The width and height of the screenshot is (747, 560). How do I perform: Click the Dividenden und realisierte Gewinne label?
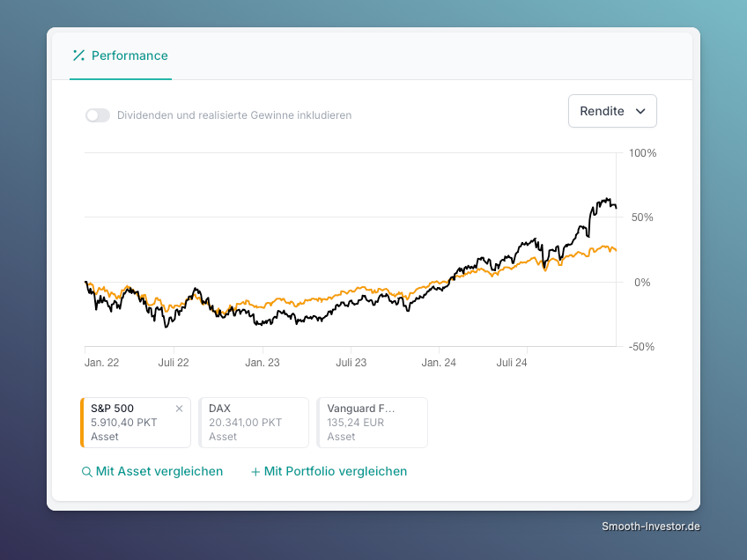tap(234, 115)
